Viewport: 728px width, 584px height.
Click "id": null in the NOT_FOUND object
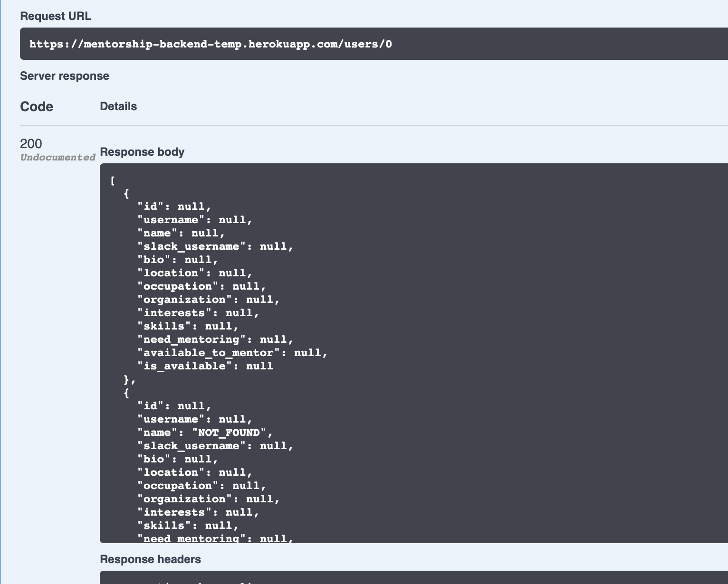[174, 406]
